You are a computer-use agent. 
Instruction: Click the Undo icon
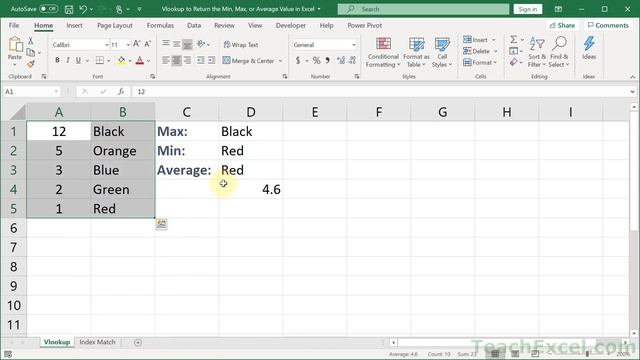(83, 9)
